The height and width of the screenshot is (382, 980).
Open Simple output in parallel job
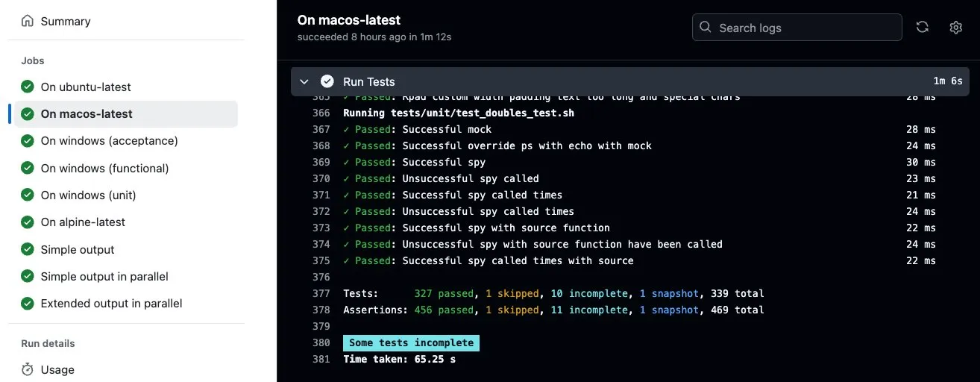point(126,277)
